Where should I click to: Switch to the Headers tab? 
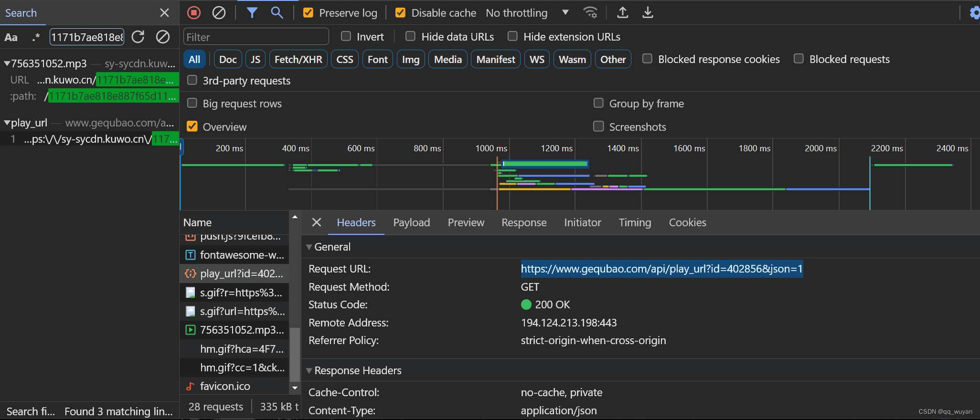coord(356,222)
